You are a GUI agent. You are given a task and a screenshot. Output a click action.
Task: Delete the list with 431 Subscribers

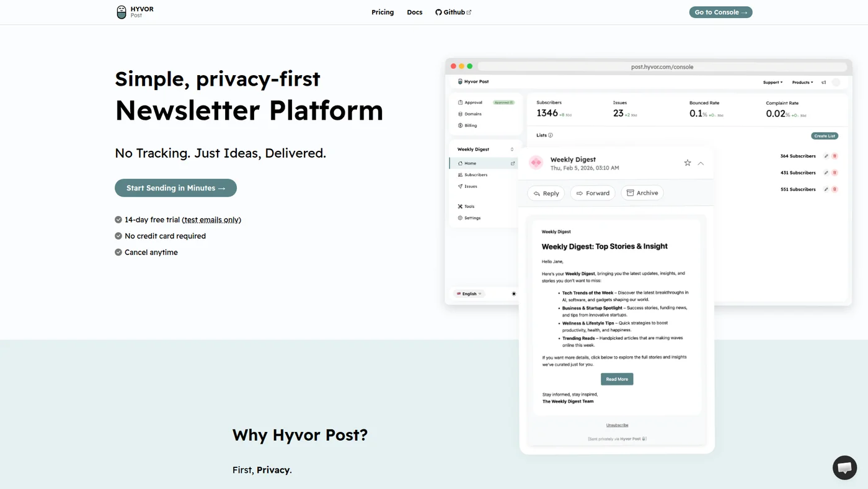[835, 173]
